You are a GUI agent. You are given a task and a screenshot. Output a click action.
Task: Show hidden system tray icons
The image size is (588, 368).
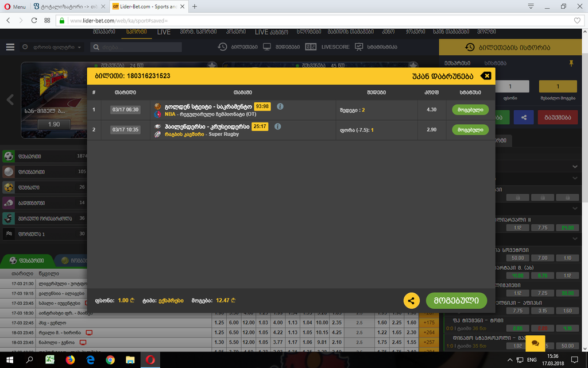point(510,360)
